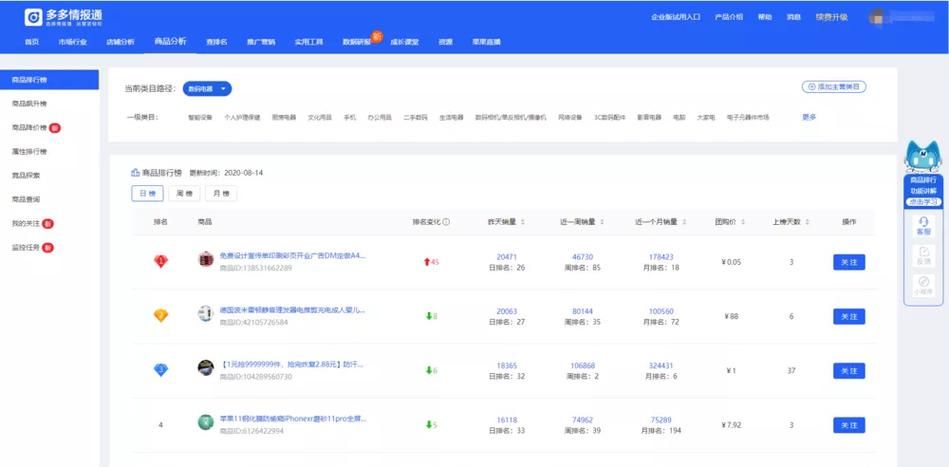Open the 市场行业 nav tab
The image size is (949, 467).
(x=73, y=42)
